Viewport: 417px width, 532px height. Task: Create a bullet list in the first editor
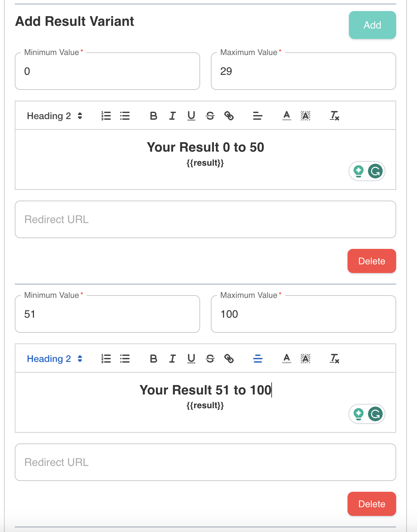(125, 116)
